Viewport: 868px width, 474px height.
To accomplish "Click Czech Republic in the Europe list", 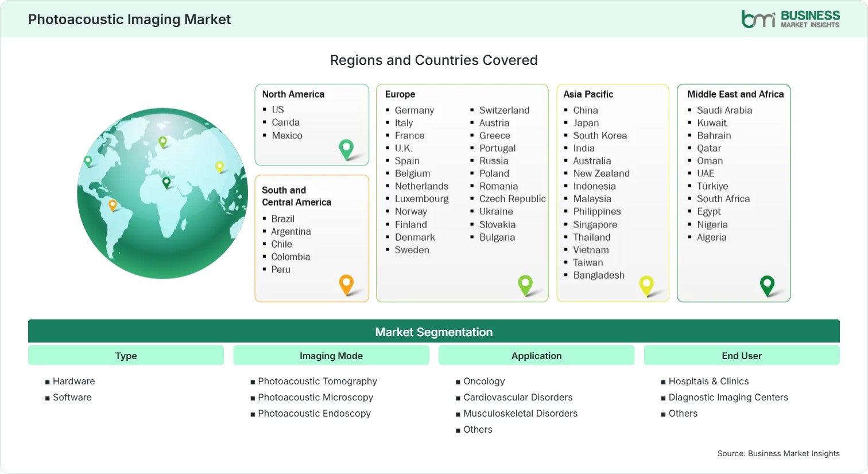I will point(512,199).
